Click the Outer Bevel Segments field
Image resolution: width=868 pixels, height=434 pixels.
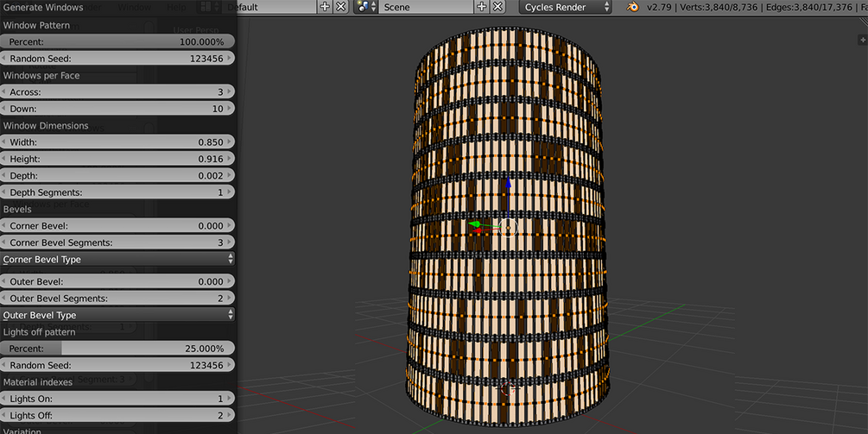(117, 298)
